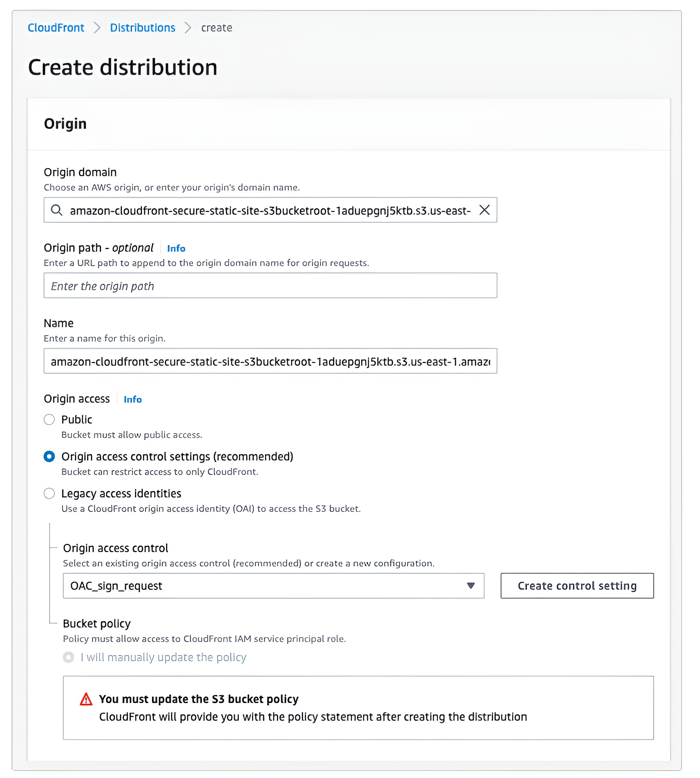This screenshot has height=778, width=700.
Task: Click the search magnifier in Origin domain field
Action: click(57, 210)
